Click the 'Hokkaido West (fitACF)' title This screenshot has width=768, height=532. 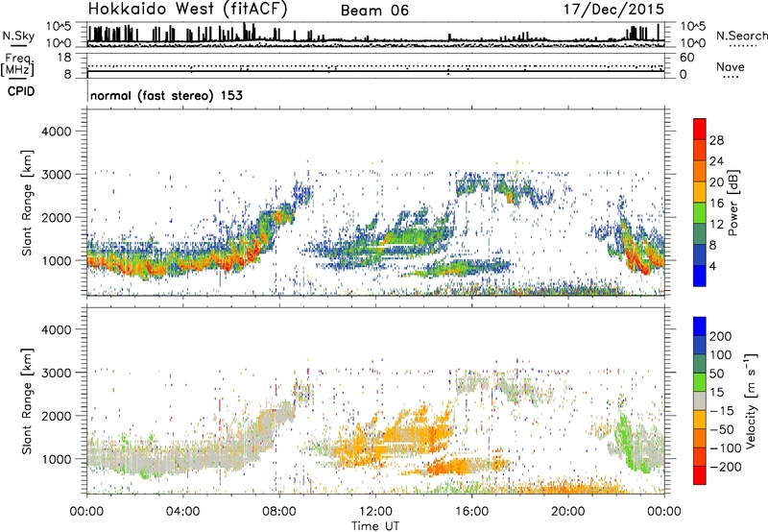coord(187,10)
